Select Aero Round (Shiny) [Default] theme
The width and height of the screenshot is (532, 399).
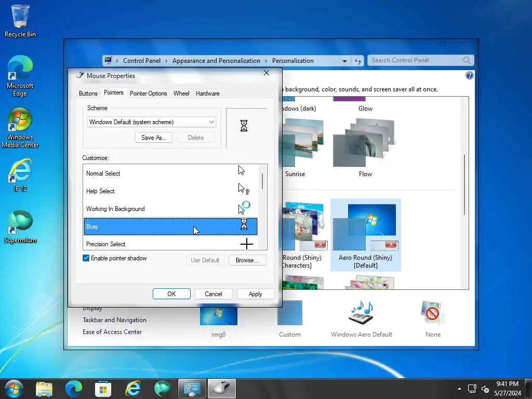click(x=365, y=235)
